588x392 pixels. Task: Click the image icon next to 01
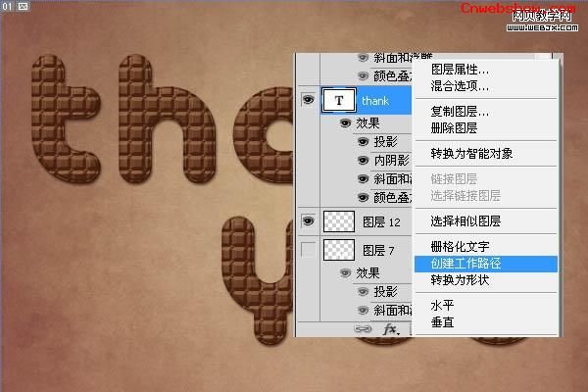[x=23, y=6]
